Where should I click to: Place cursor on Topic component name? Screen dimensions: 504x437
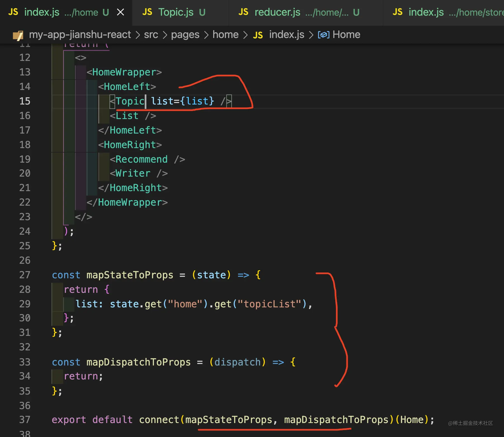[x=130, y=101]
